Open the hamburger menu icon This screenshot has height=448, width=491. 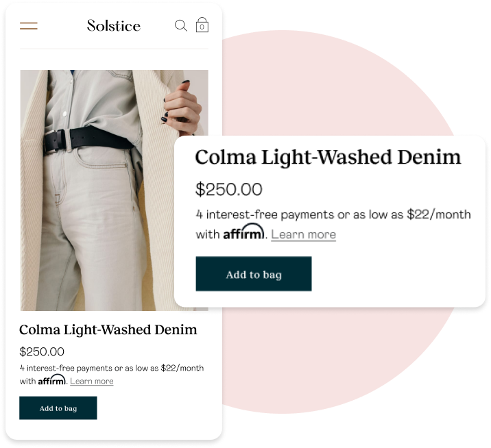coord(29,25)
